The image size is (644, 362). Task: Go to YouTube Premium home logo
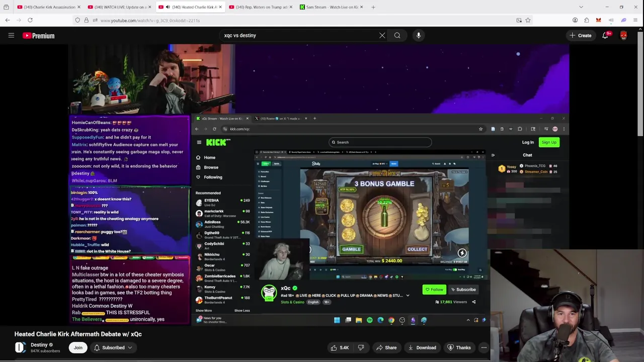coord(39,36)
